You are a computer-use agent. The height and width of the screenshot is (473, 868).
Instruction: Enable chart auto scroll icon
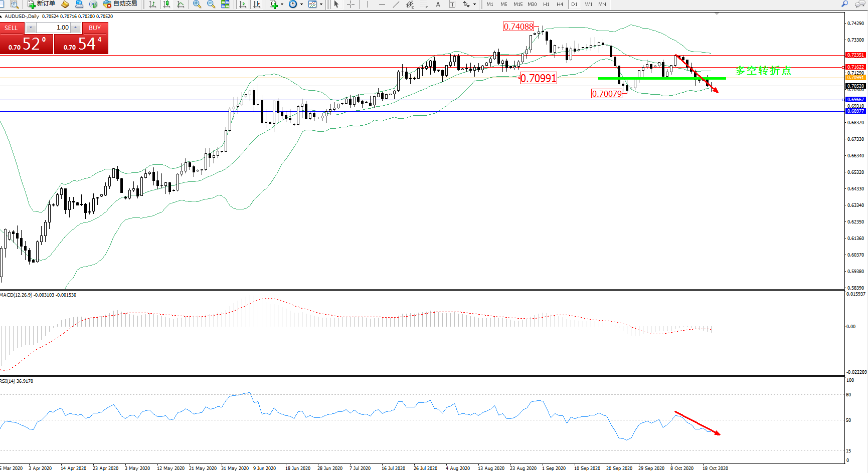pyautogui.click(x=243, y=4)
